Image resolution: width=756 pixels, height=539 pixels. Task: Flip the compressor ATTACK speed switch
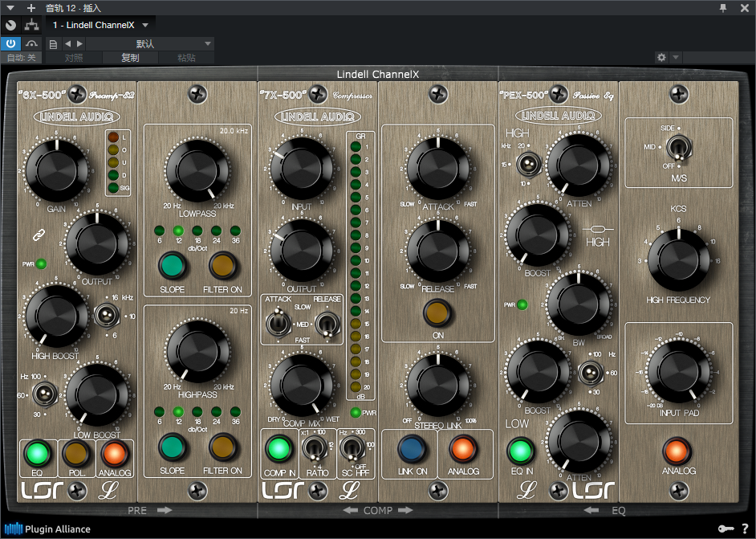click(x=277, y=323)
